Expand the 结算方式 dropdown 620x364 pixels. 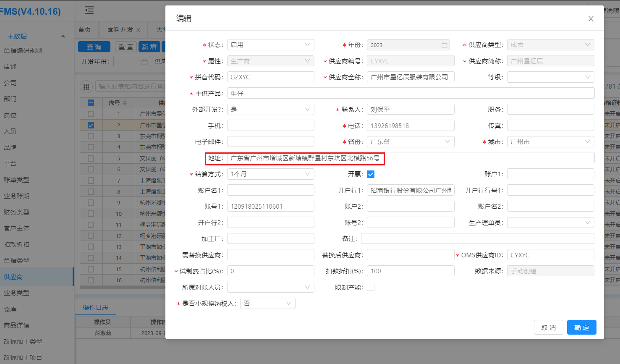pyautogui.click(x=270, y=174)
